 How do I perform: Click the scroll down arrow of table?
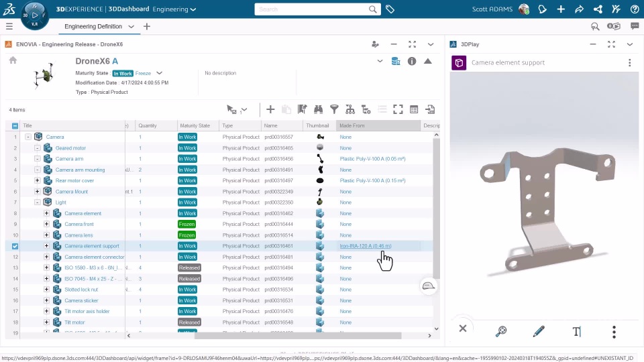tap(436, 328)
